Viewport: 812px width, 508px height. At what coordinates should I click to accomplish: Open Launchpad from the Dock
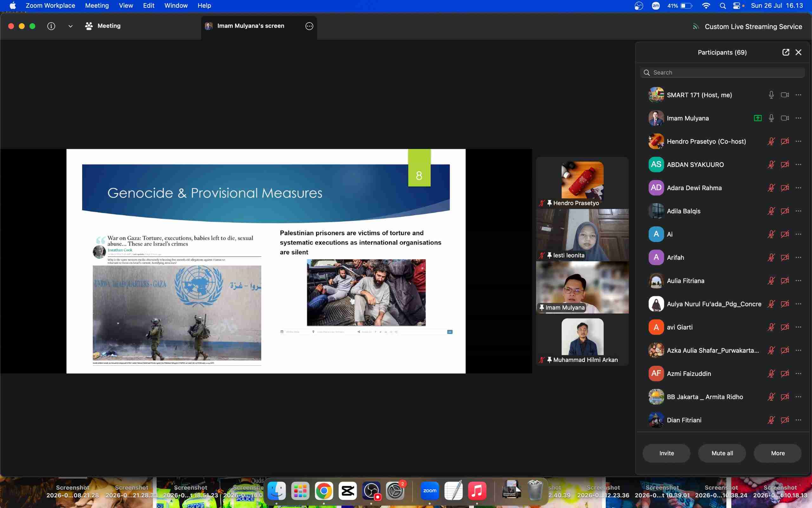[x=300, y=491]
